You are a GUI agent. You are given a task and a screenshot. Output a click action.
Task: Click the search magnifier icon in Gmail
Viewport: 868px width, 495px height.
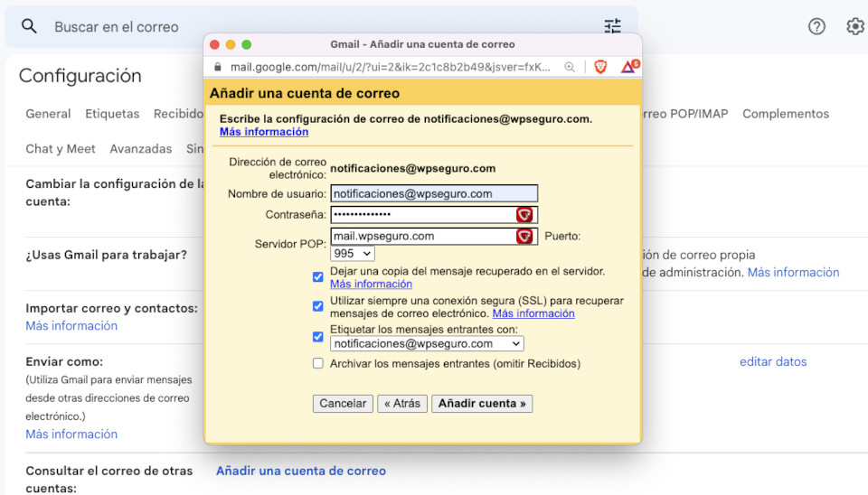[29, 26]
